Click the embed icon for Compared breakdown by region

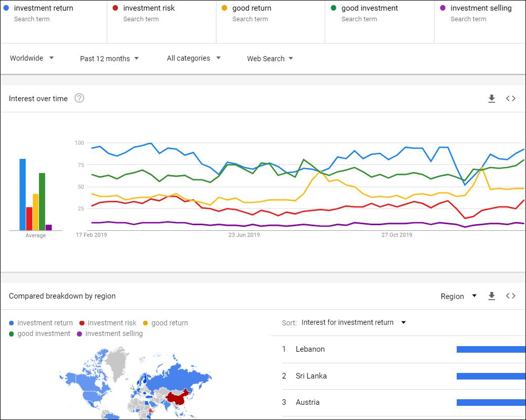point(510,296)
